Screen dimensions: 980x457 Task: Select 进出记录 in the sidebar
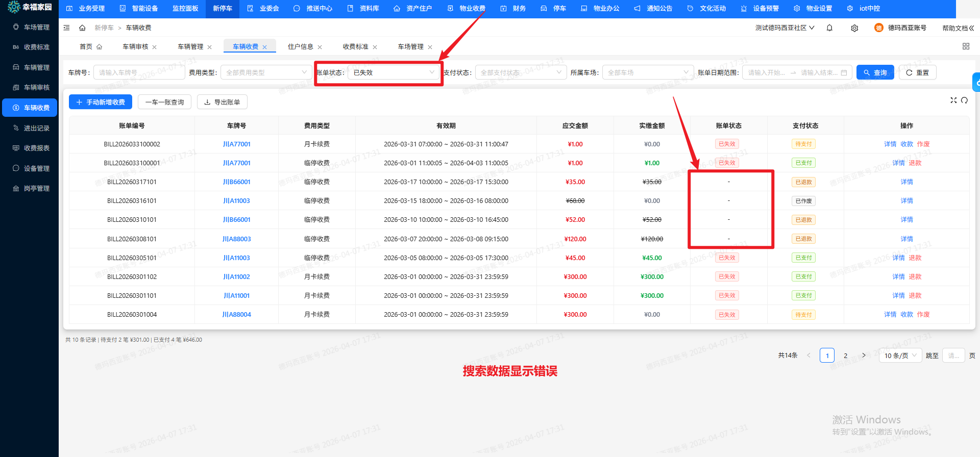coord(36,128)
